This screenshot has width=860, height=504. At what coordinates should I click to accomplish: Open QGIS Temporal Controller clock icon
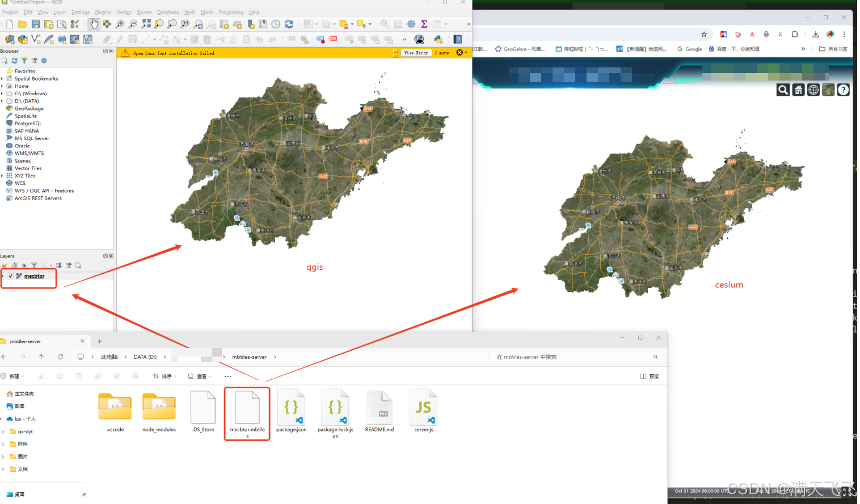pyautogui.click(x=276, y=24)
